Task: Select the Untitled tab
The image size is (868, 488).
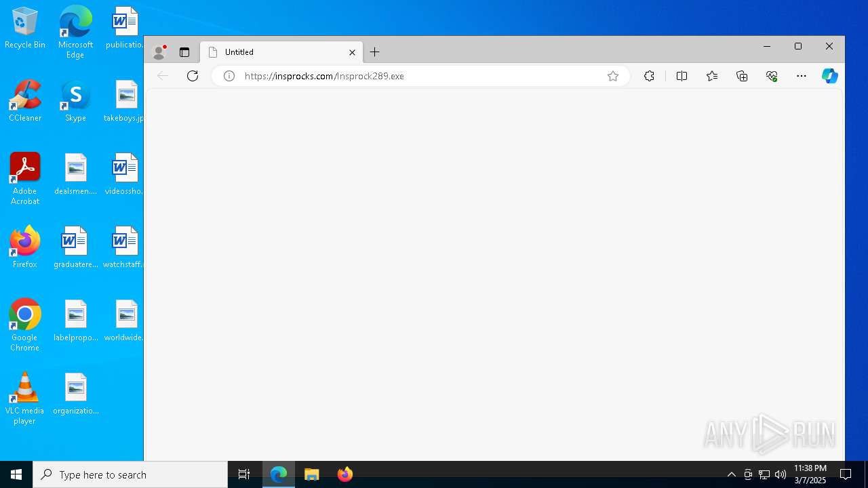Action: tap(281, 52)
